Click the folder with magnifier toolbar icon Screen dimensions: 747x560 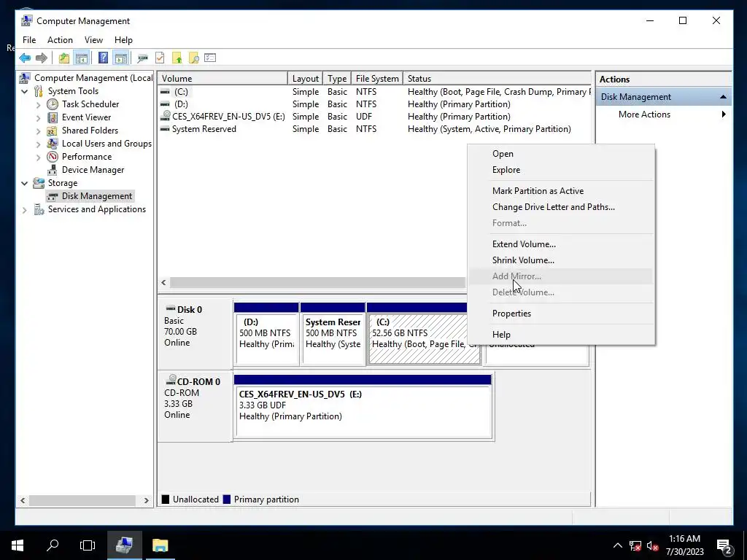pyautogui.click(x=193, y=58)
